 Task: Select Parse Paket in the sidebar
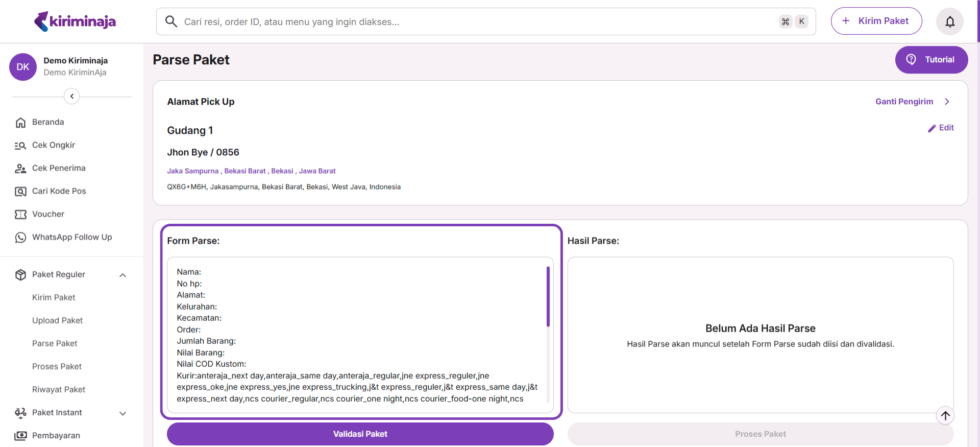click(x=55, y=343)
